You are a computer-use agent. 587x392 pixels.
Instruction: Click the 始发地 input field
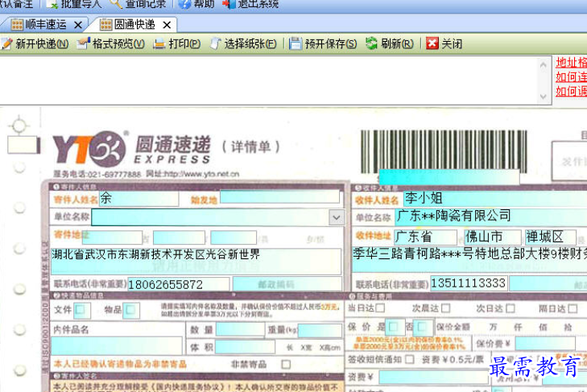click(x=279, y=197)
